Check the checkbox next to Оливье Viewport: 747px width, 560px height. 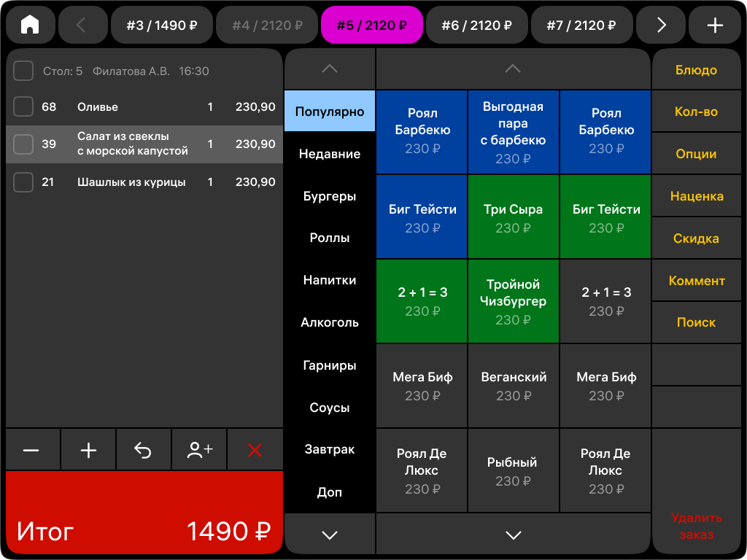pyautogui.click(x=23, y=106)
